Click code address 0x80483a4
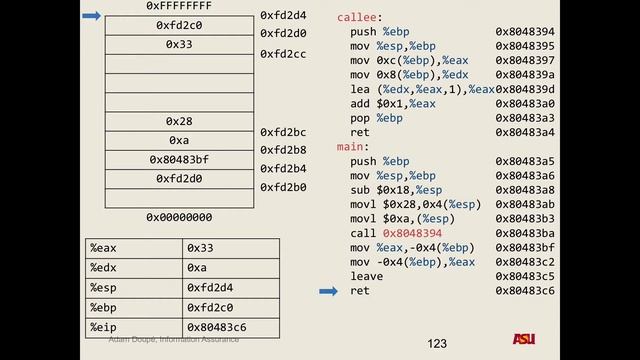The width and height of the screenshot is (640, 360). click(525, 132)
